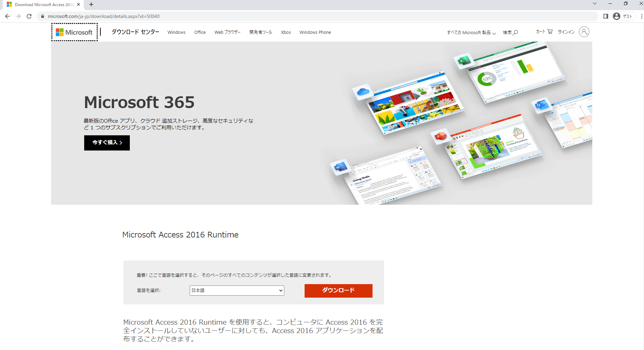Click the OneDrive cloud icon in banner
The width and height of the screenshot is (644, 350).
coord(363,91)
